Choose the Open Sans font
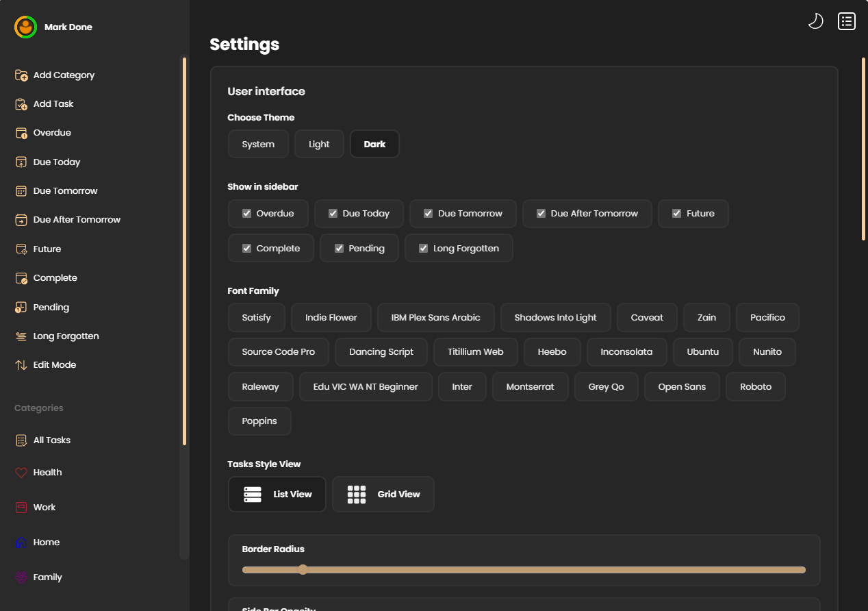This screenshot has width=868, height=611. (x=682, y=387)
